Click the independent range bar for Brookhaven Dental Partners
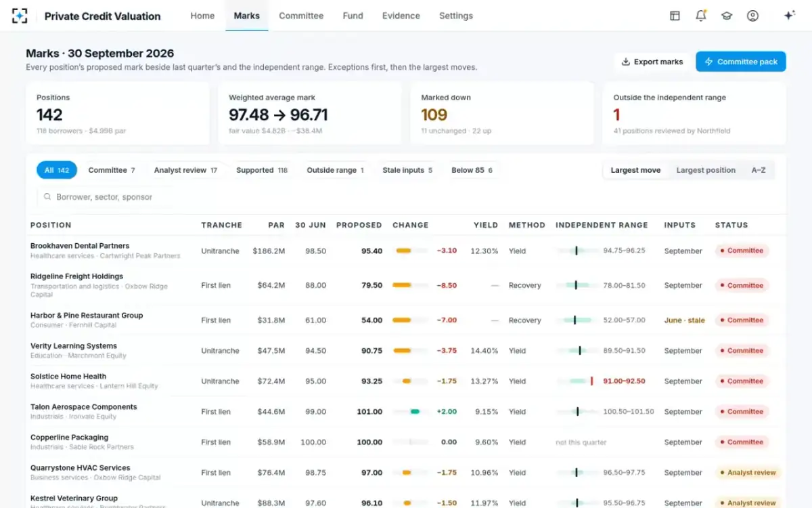 tap(577, 251)
